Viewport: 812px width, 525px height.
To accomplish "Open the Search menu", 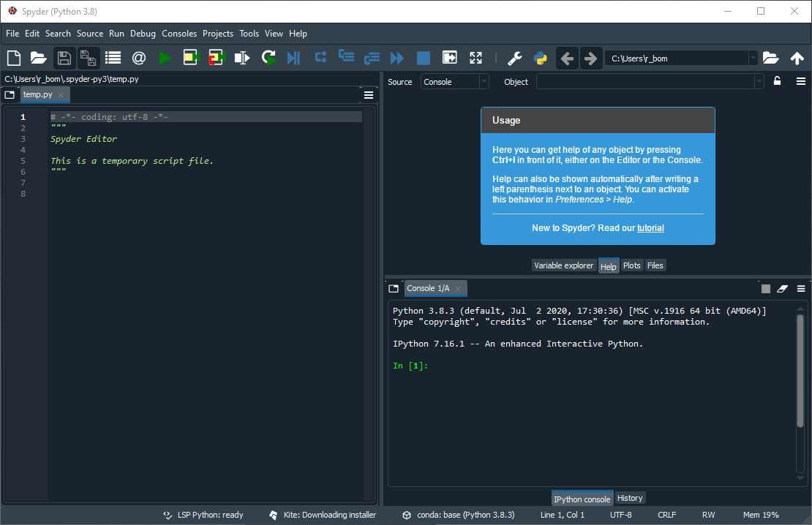I will pos(58,34).
